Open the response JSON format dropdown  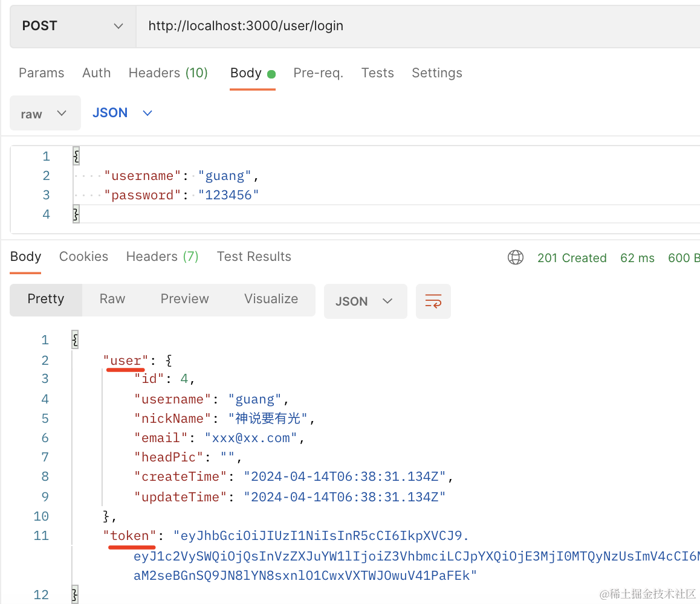pos(365,301)
